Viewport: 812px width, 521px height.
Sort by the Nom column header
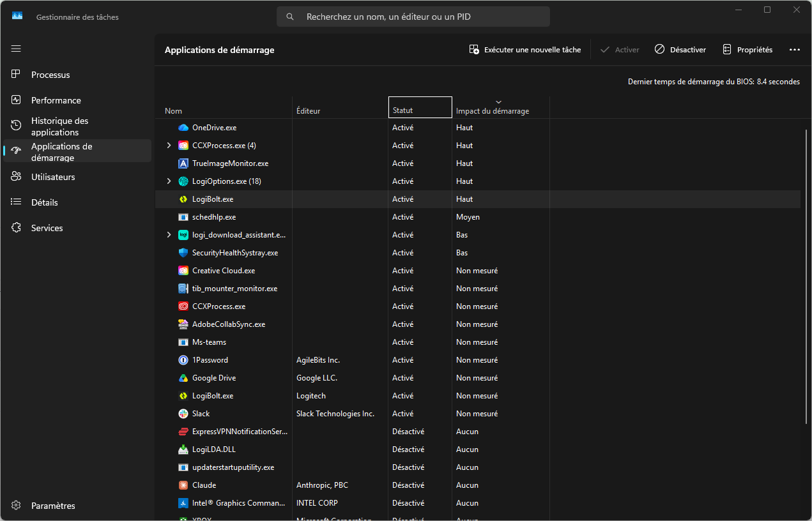(x=224, y=107)
